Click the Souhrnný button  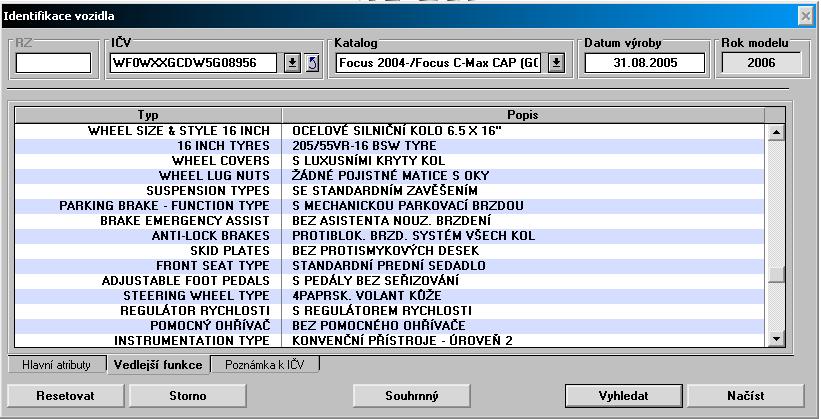[412, 395]
